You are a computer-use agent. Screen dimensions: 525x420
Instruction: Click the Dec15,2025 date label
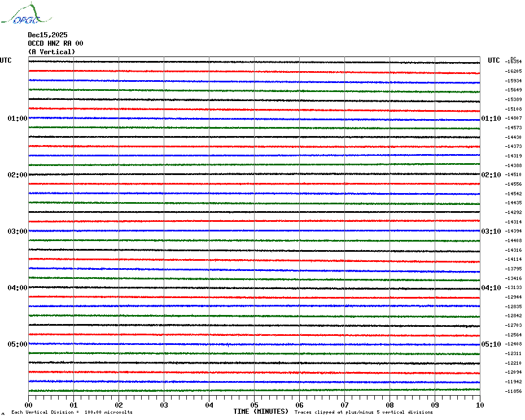47,35
